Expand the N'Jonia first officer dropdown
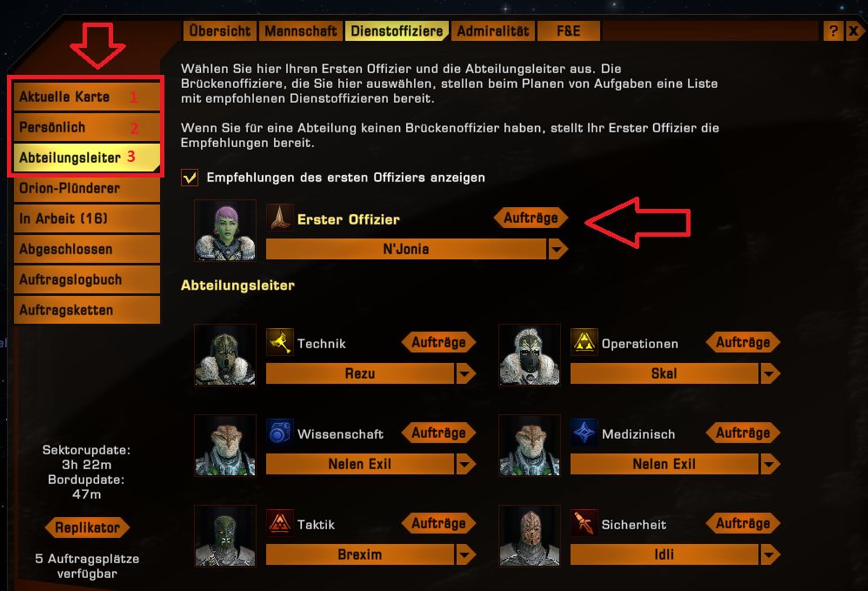Viewport: 868px width, 591px height. pyautogui.click(x=558, y=249)
